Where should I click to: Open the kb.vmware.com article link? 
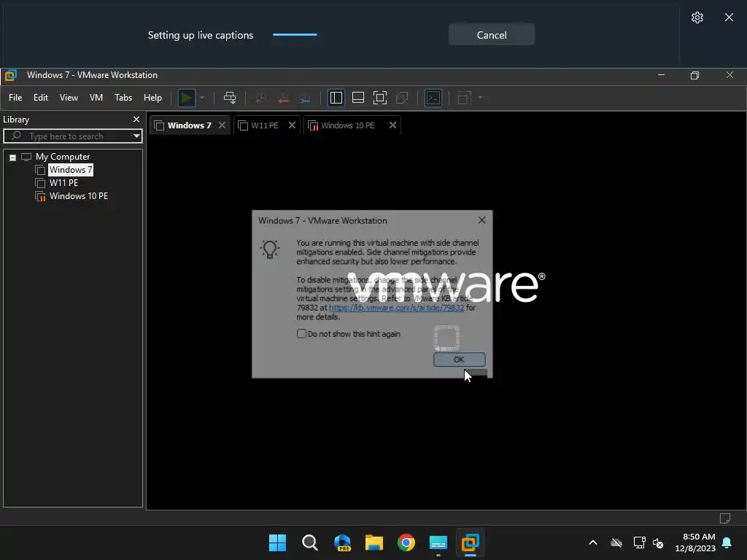tap(396, 308)
